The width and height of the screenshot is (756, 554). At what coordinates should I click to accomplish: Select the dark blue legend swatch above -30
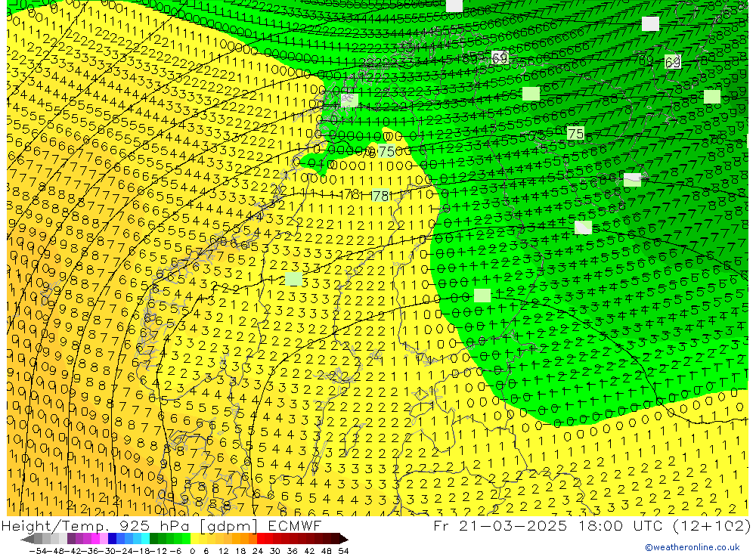tap(113, 539)
